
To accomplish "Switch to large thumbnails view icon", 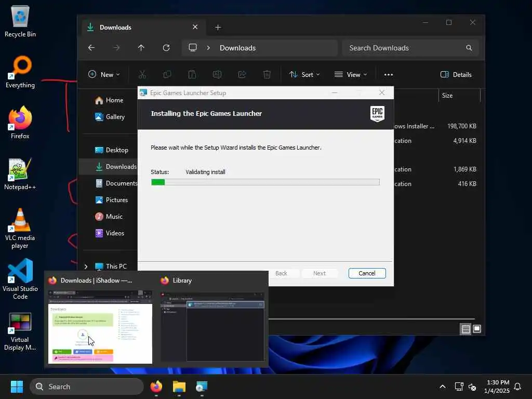I will [x=477, y=329].
